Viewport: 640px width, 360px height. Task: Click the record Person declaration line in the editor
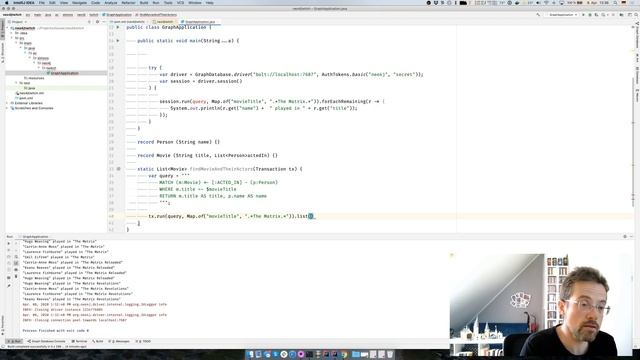(x=178, y=142)
